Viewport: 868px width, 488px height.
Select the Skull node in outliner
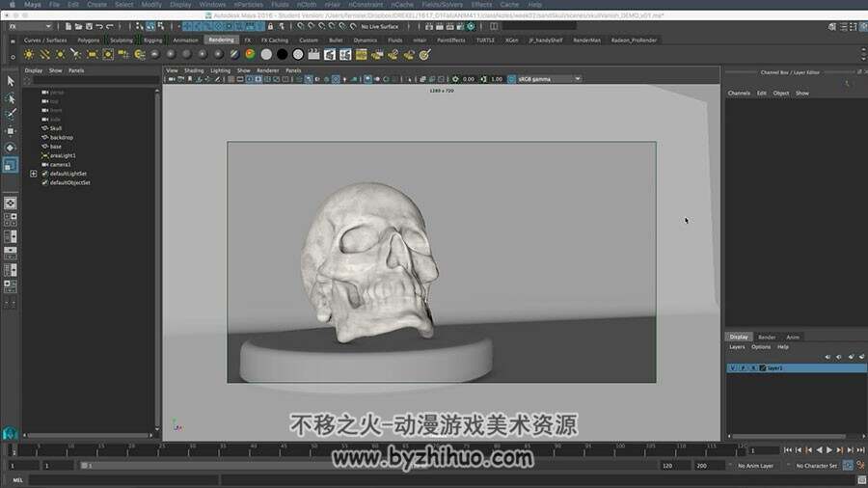(55, 128)
